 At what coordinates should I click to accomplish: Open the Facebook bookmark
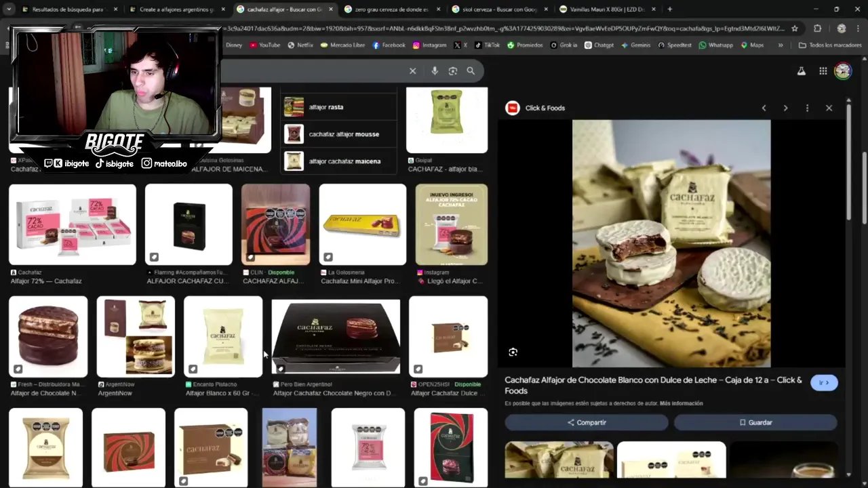pyautogui.click(x=389, y=45)
